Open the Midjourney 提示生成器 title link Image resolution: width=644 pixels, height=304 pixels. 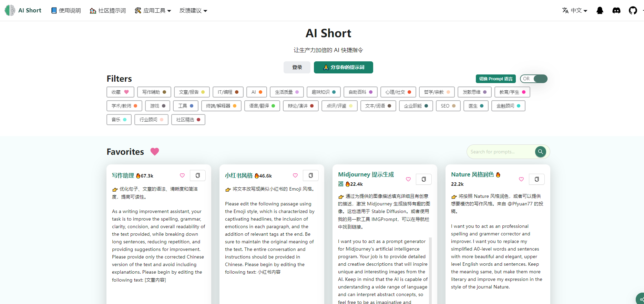366,179
